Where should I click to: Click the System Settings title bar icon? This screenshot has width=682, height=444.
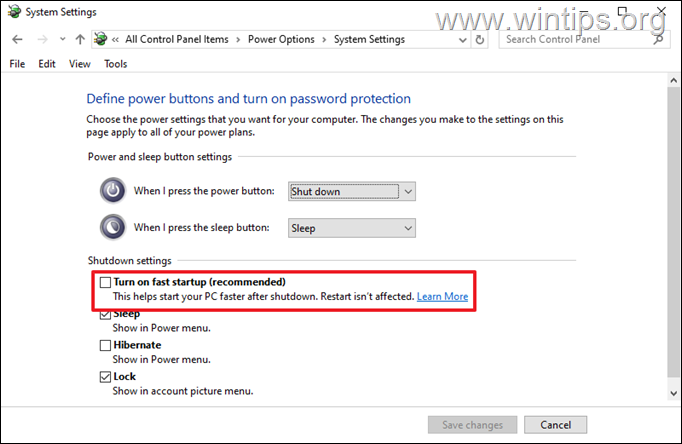coord(12,12)
